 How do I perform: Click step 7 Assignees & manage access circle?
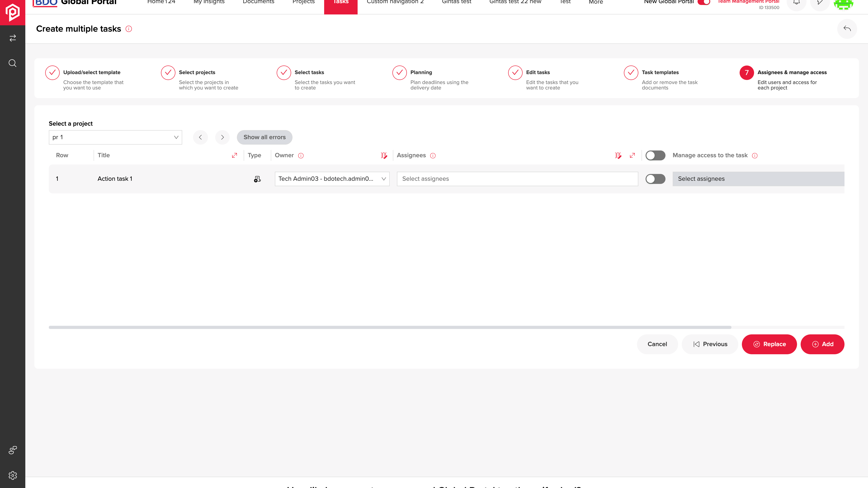click(747, 73)
